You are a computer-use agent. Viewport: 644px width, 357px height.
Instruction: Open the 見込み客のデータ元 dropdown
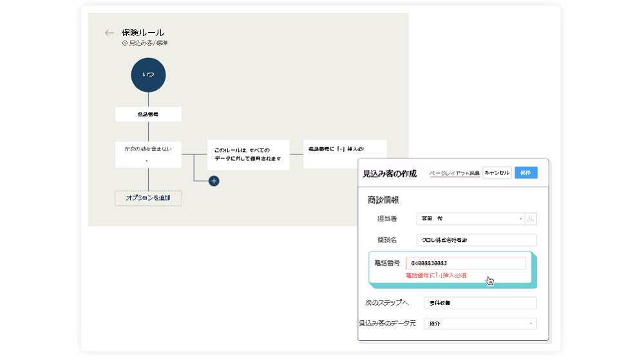pyautogui.click(x=480, y=324)
